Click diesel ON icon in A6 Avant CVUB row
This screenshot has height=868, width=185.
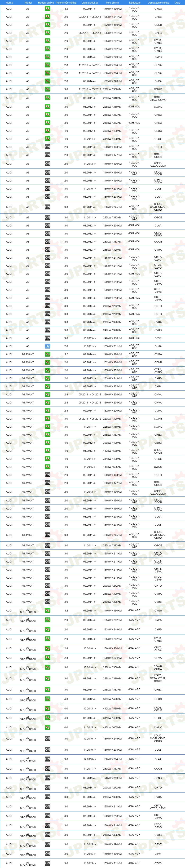point(48,602)
